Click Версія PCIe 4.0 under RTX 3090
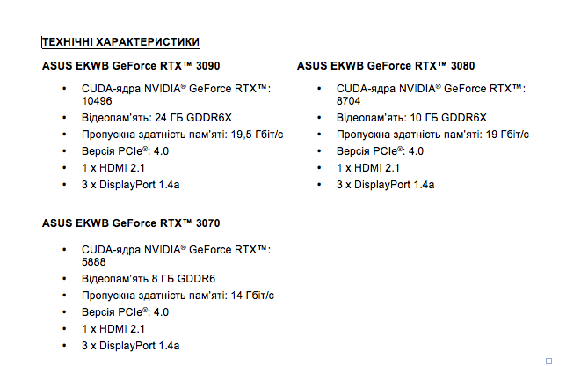 pos(126,151)
